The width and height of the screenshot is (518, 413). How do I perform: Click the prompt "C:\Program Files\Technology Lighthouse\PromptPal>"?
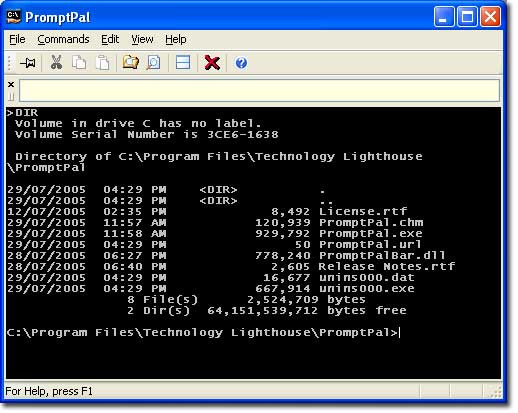[x=202, y=332]
